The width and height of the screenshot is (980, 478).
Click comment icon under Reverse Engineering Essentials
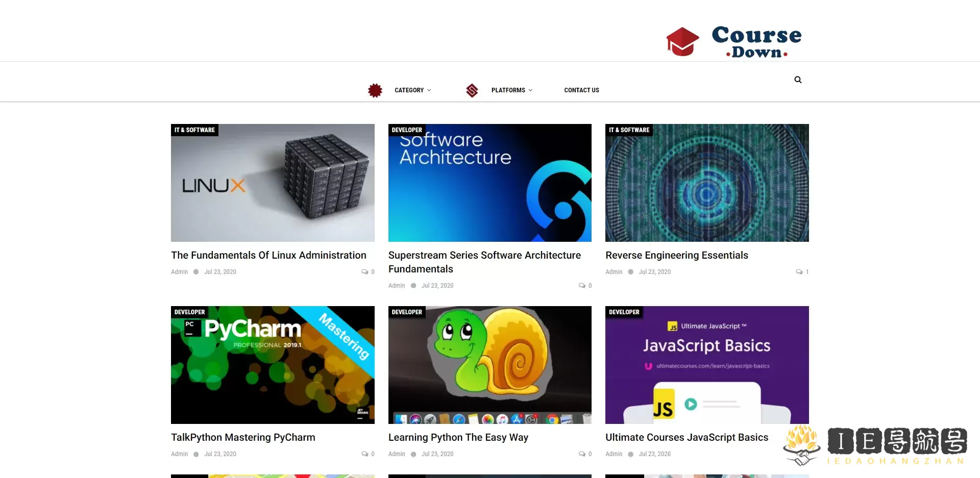click(799, 272)
